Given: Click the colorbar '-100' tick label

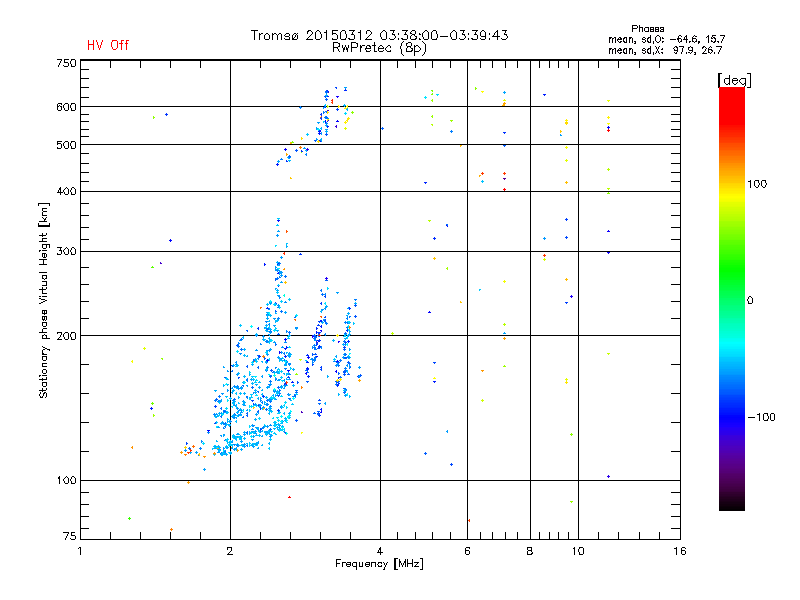Looking at the screenshot, I should 761,417.
